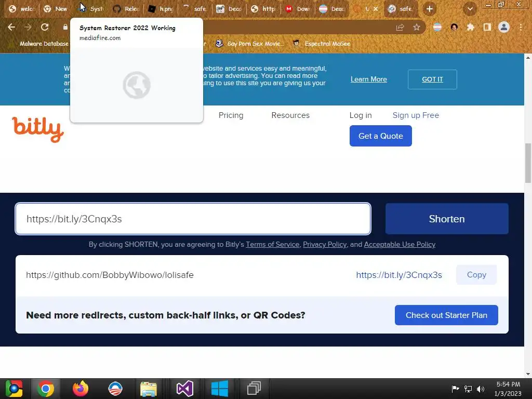Open Action Center flag tray icon
The height and width of the screenshot is (399, 532).
[x=455, y=389]
